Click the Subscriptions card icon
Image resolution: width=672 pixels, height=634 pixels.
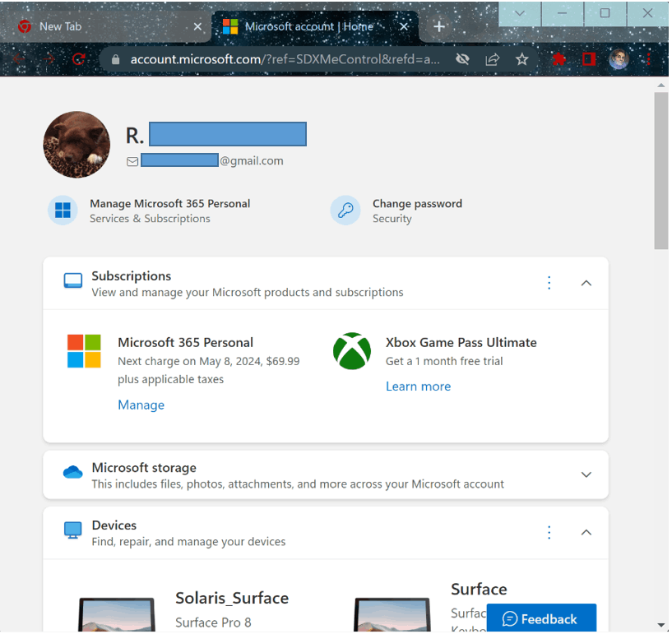pyautogui.click(x=73, y=280)
